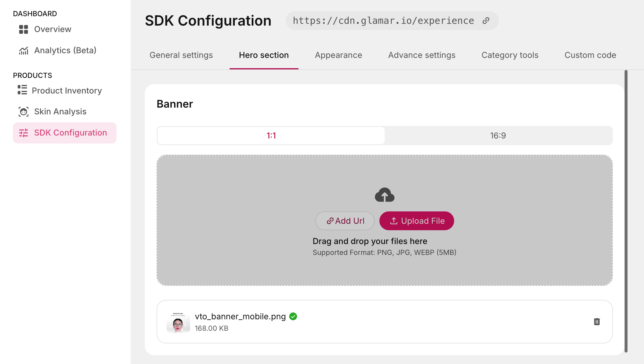Viewport: 644px width, 364px height.
Task: Open the vto_banner_mobile.png thumbnail
Action: (178, 322)
